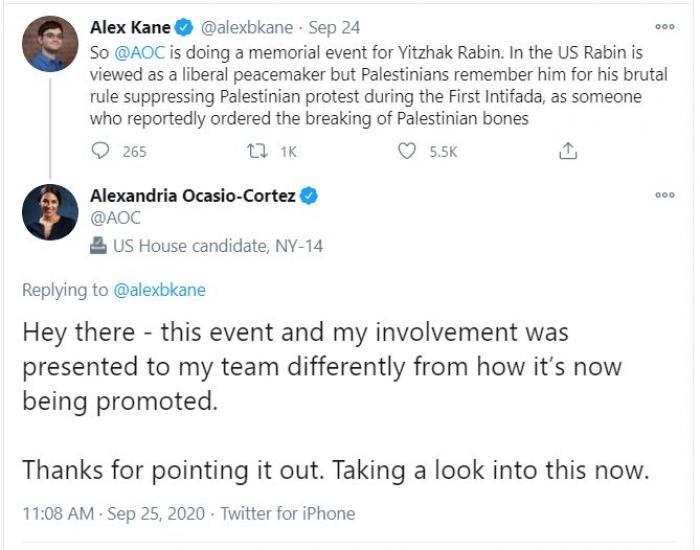
Task: Open more options on Ocasio-Cortez's reply
Action: coord(664,196)
